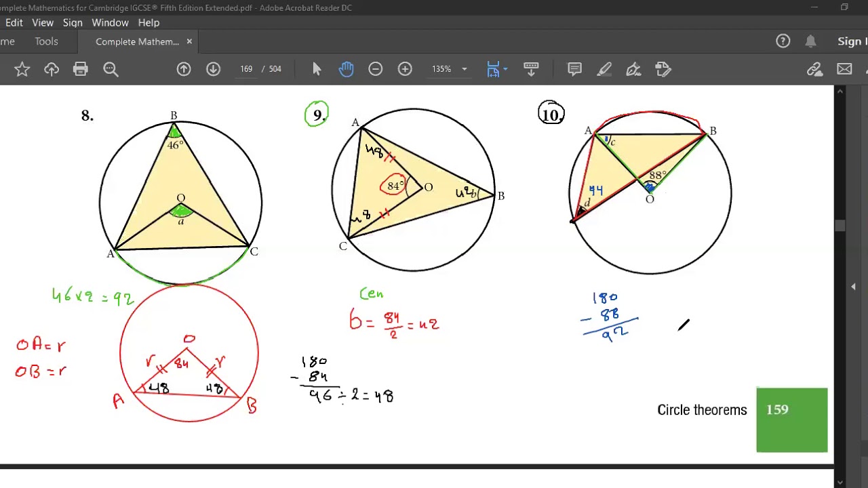Restore down the Acrobat Reader window
Viewport: 868px width, 488px height.
(x=844, y=7)
